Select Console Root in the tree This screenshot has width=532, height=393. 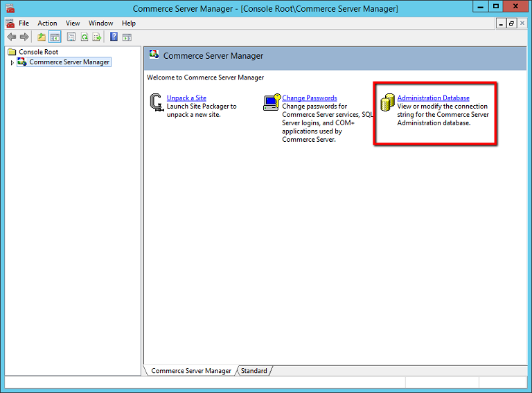coord(38,52)
